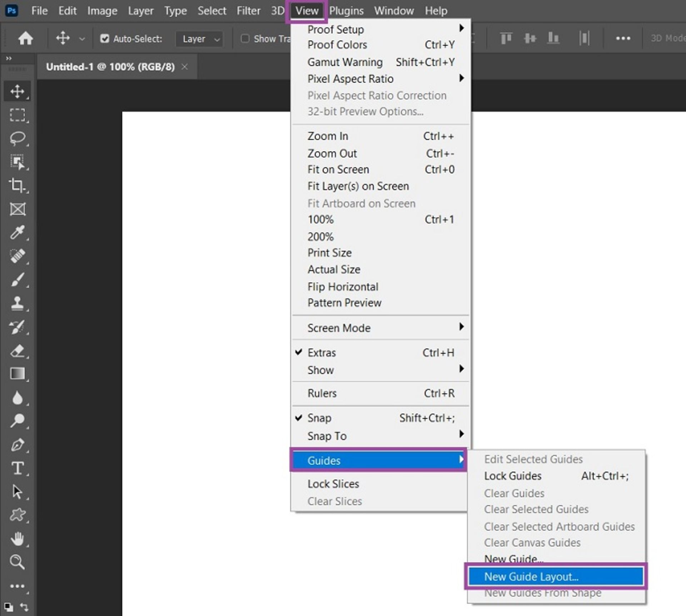686x616 pixels.
Task: Toggle the Extras menu option off
Action: (x=322, y=353)
